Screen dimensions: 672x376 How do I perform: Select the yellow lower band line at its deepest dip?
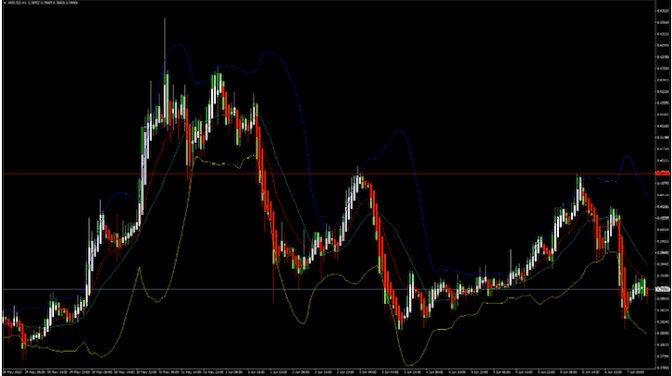tap(408, 365)
